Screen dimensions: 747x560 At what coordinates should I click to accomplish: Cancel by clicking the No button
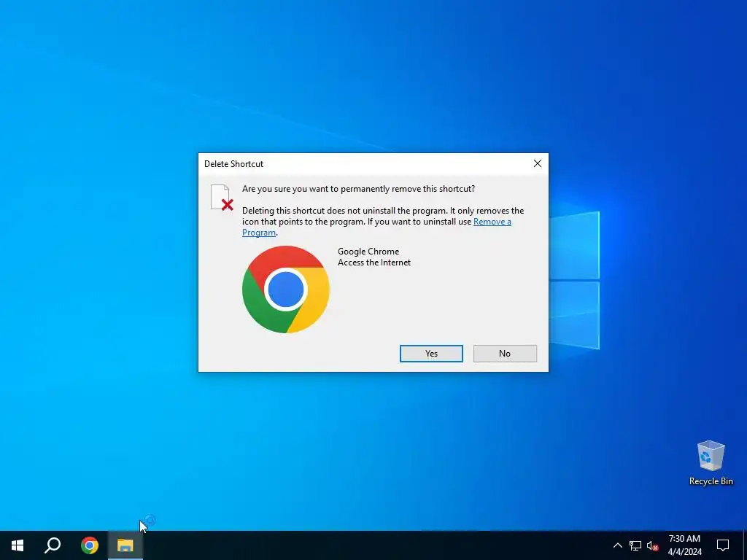click(505, 354)
